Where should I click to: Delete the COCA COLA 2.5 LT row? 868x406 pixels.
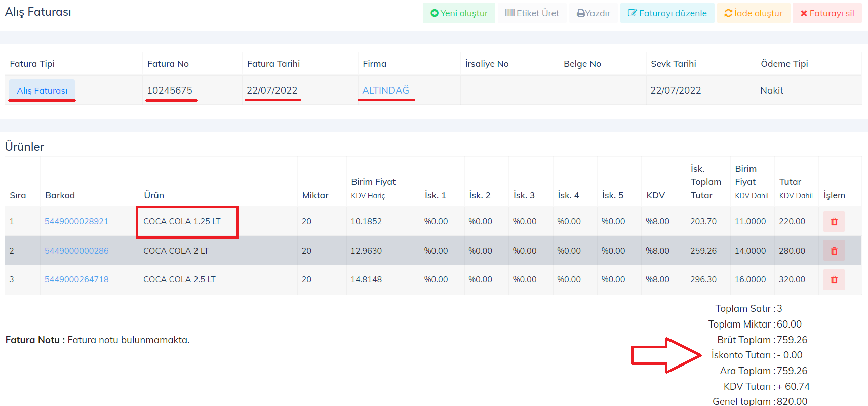click(834, 279)
